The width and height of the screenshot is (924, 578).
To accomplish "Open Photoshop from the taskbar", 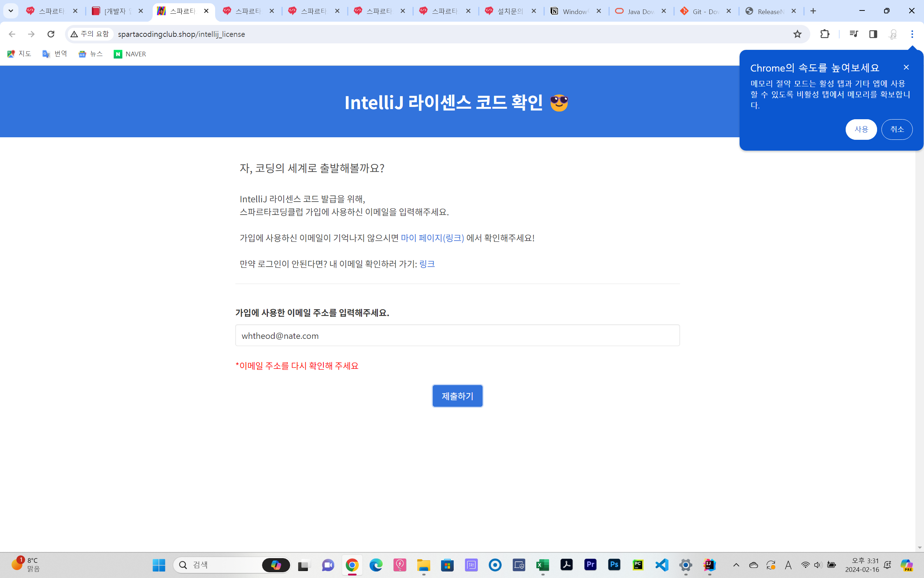I will 614,565.
